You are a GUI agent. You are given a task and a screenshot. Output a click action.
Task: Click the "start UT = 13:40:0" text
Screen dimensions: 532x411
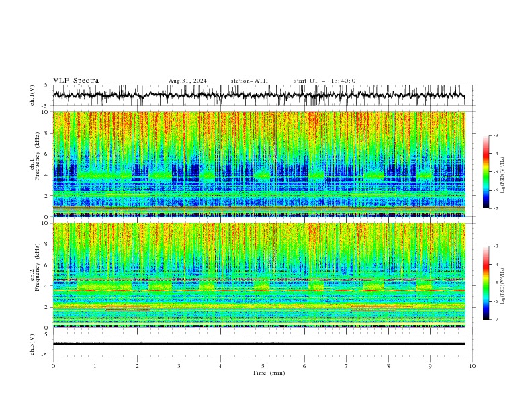pos(324,81)
